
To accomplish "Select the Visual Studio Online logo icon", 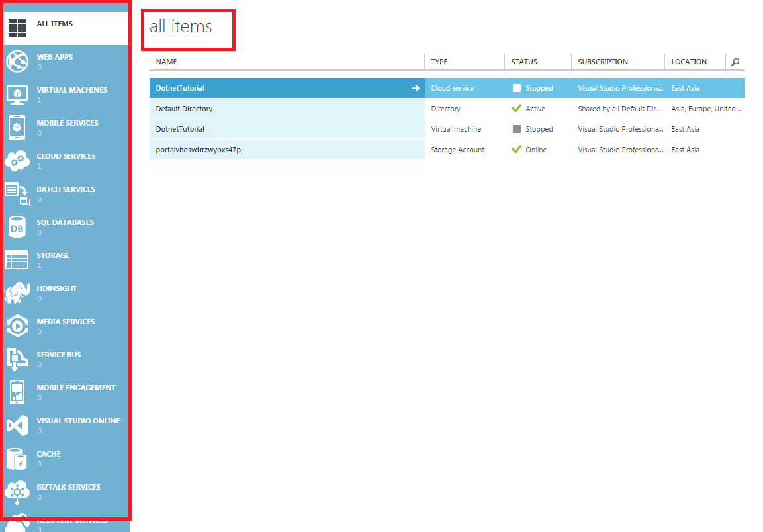I will tap(17, 425).
